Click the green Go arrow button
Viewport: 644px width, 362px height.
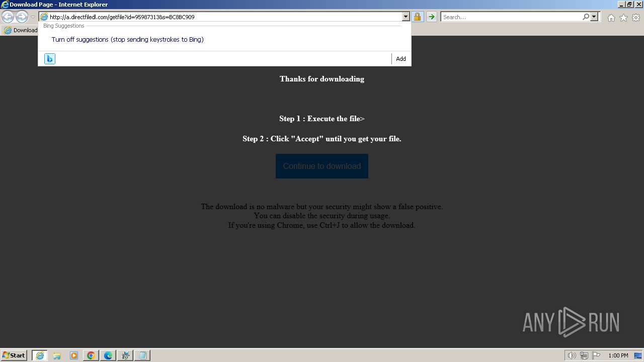(x=432, y=17)
